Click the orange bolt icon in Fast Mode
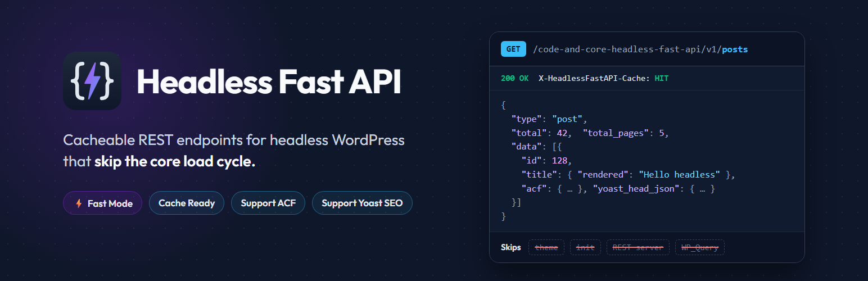The image size is (868, 281). coord(79,203)
